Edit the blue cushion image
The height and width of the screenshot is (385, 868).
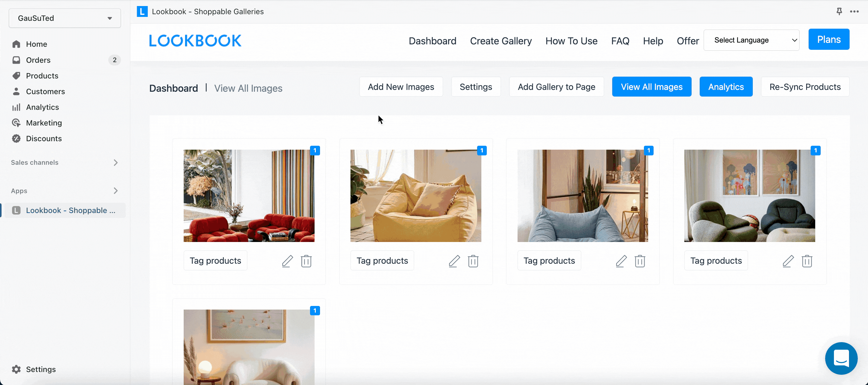pos(621,261)
